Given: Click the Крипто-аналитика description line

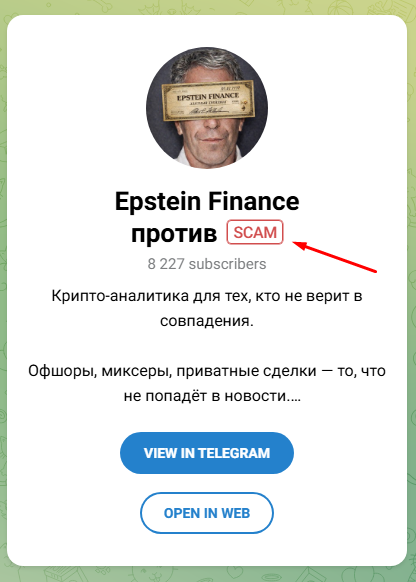Looking at the screenshot, I should 207,296.
